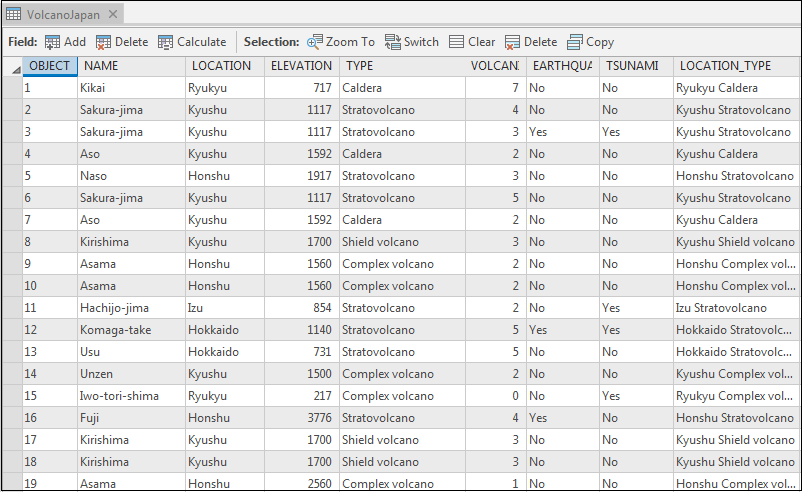The width and height of the screenshot is (802, 492).
Task: Select all rows using the table corner
Action: (12, 66)
